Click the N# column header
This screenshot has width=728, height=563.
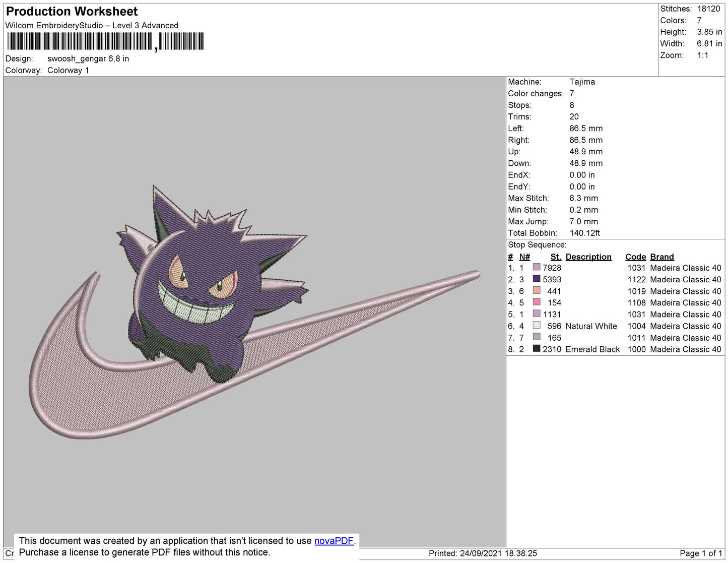[524, 257]
